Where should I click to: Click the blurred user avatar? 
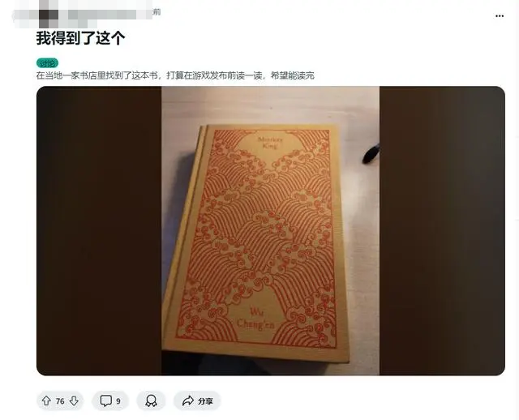click(49, 15)
